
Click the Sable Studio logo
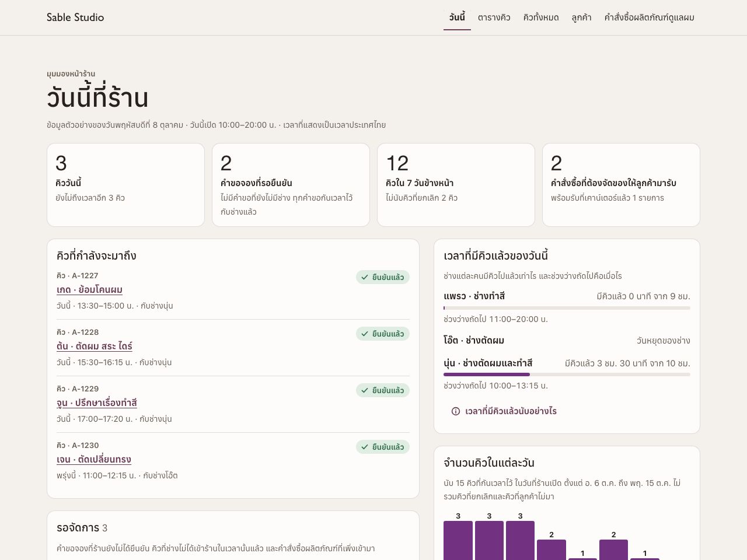tap(75, 17)
